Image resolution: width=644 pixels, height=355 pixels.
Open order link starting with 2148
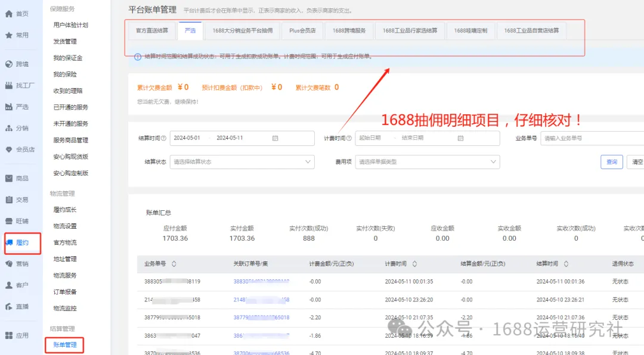[x=261, y=300]
